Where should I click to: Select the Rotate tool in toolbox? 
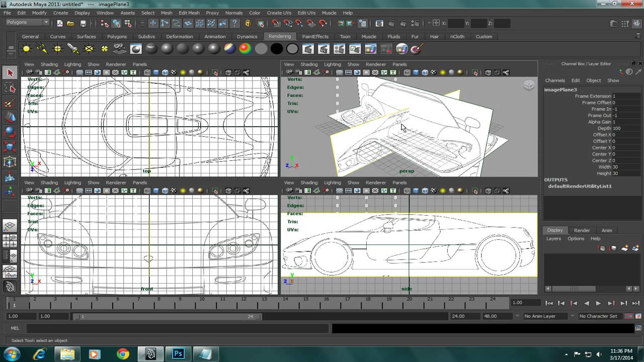click(10, 132)
